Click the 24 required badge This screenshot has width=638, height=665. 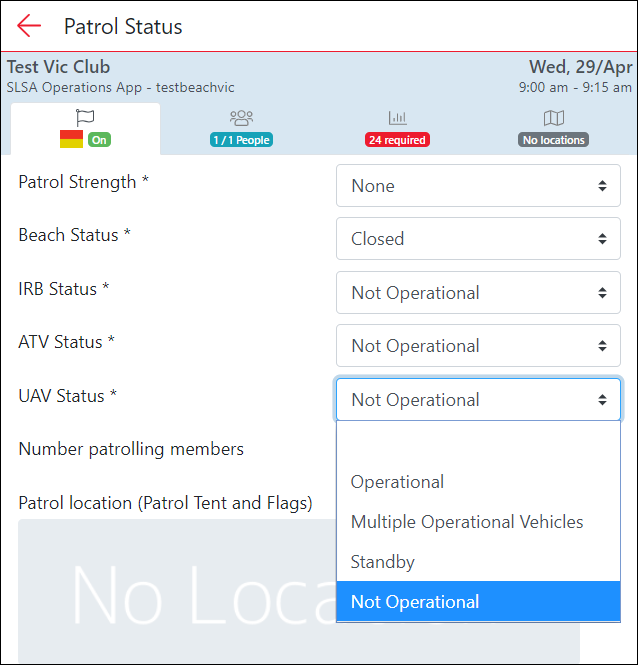(x=397, y=140)
